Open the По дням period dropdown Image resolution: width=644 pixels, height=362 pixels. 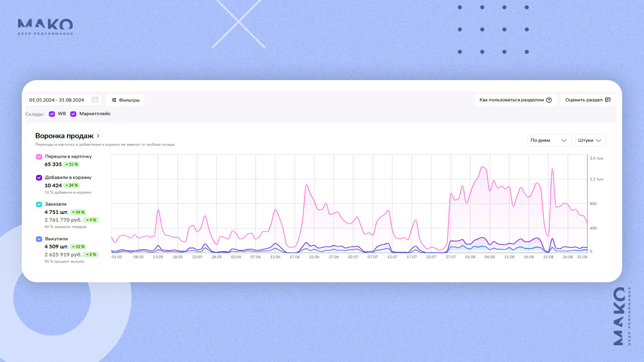549,140
